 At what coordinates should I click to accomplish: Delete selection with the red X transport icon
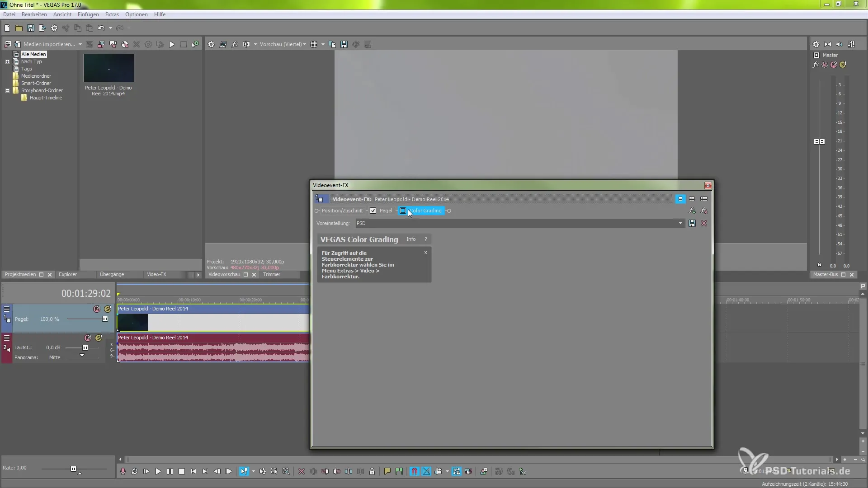point(302,471)
